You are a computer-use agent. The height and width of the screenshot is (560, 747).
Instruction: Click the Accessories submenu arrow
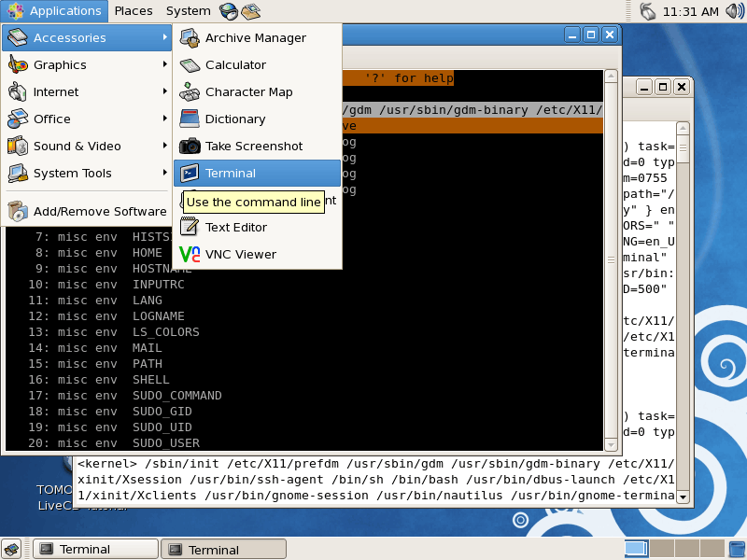(165, 36)
